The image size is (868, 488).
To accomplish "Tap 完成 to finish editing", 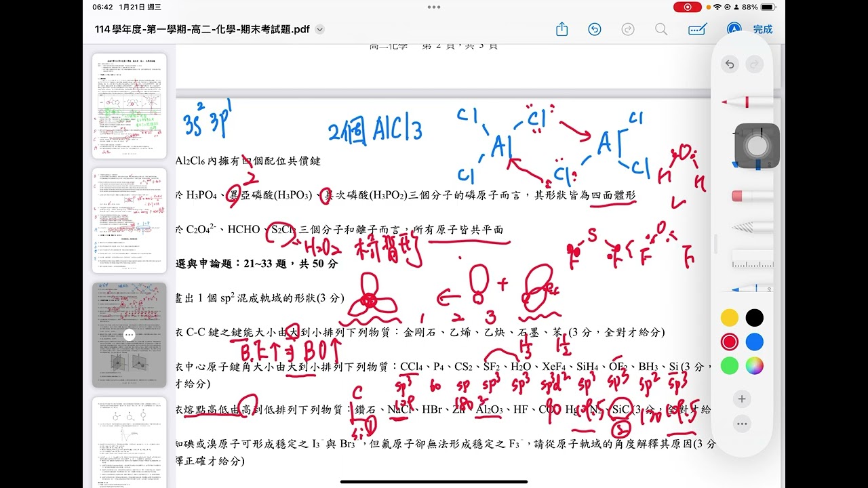I will tap(763, 29).
